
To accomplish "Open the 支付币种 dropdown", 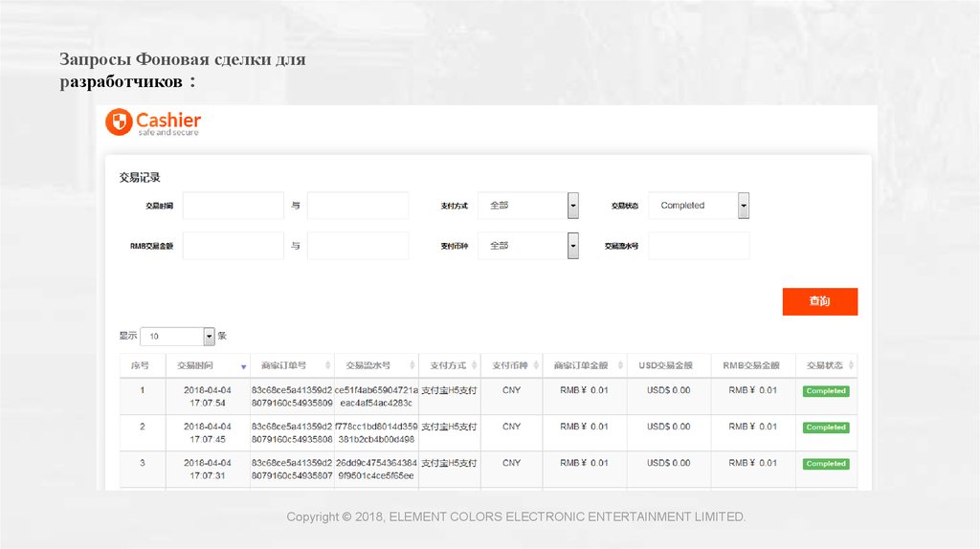I will tap(572, 246).
